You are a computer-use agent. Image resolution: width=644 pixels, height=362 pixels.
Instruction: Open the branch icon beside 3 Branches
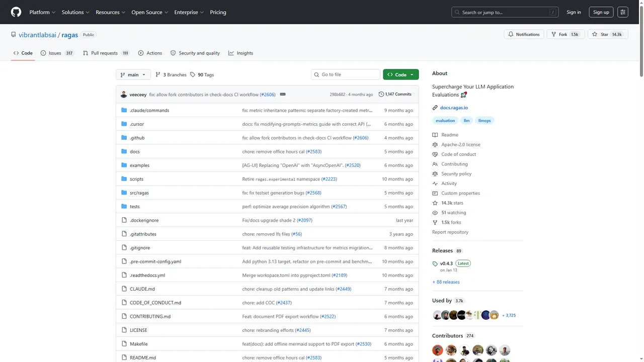(158, 74)
